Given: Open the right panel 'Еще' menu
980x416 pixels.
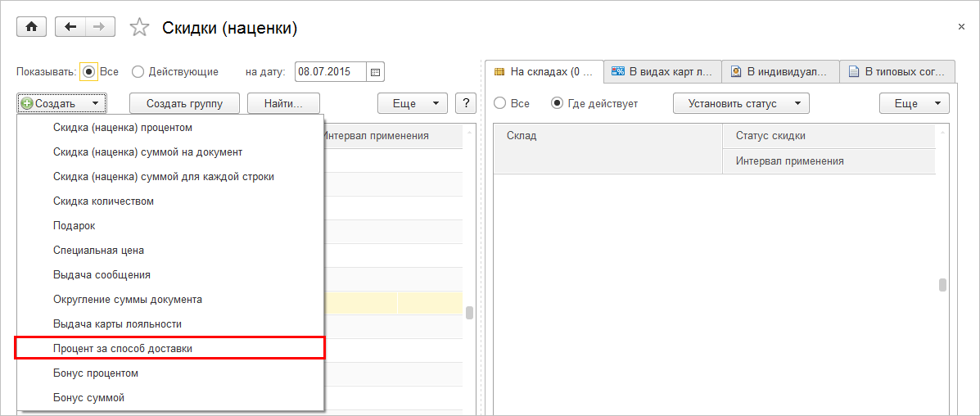Looking at the screenshot, I should 914,104.
